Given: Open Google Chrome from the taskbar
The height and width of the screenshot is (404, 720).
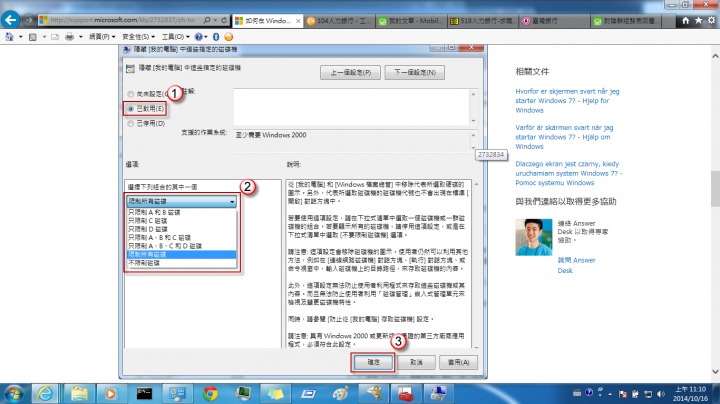Looking at the screenshot, I should point(210,394).
